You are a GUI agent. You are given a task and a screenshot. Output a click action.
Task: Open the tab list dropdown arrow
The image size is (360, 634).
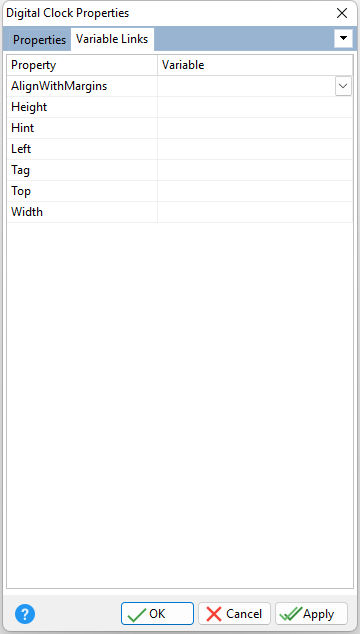pyautogui.click(x=343, y=38)
